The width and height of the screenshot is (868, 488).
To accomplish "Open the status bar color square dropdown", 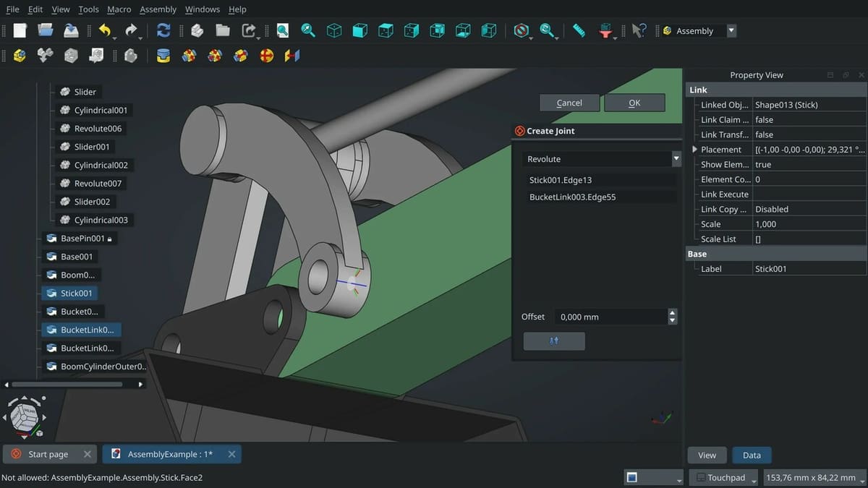I will (653, 477).
